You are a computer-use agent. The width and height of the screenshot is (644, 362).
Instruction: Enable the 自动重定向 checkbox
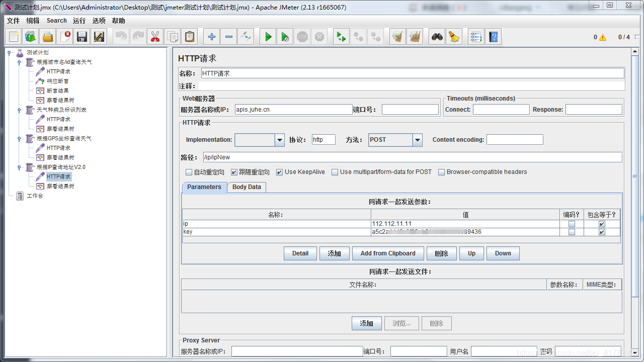click(x=189, y=172)
